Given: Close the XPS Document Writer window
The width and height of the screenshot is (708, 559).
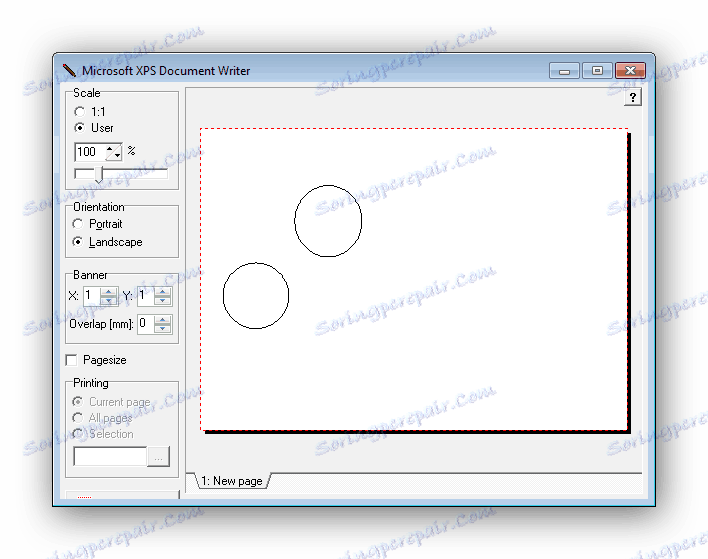Looking at the screenshot, I should [630, 71].
